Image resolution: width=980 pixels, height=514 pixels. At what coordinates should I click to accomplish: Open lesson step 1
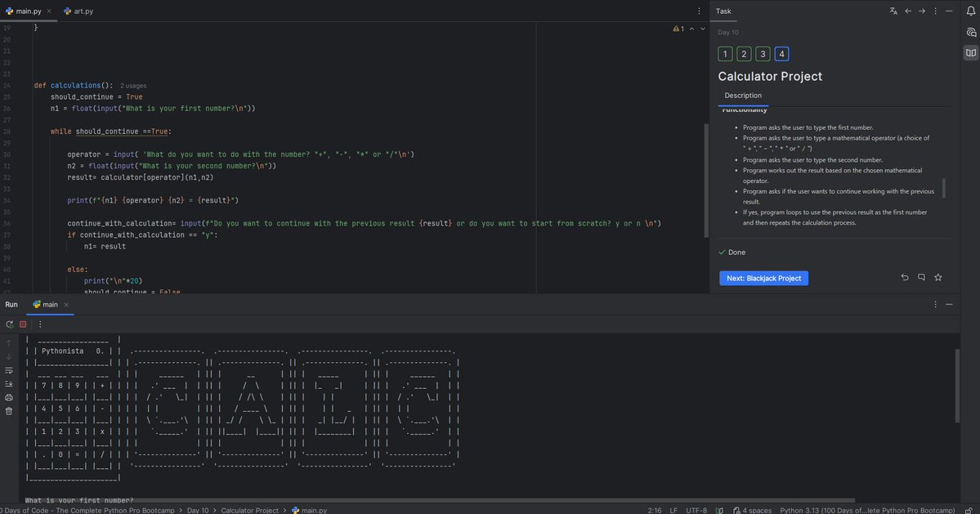point(725,54)
